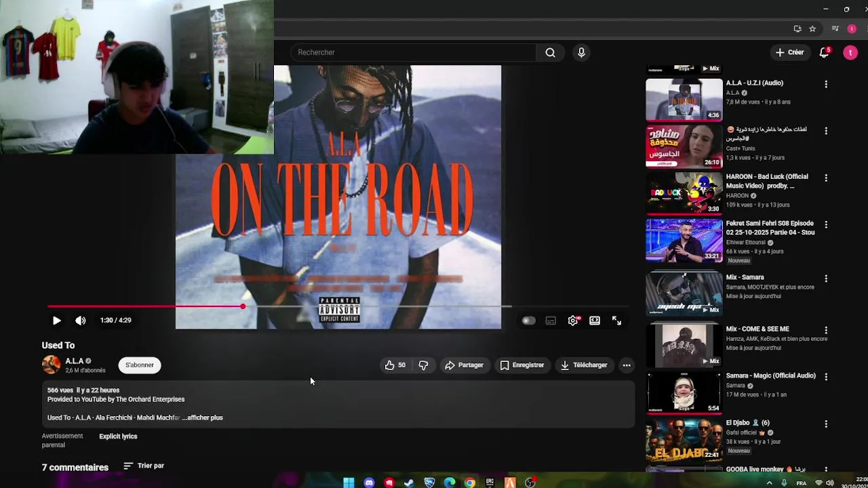Click Télécharger download button
Screen dimensions: 868x488
(x=583, y=365)
